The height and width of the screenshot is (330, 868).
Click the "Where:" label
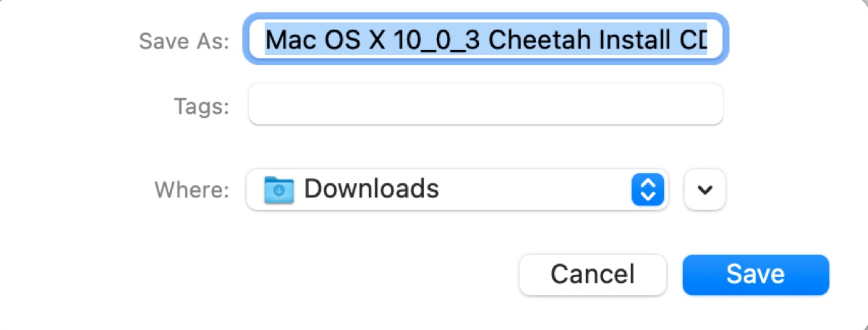(x=192, y=190)
